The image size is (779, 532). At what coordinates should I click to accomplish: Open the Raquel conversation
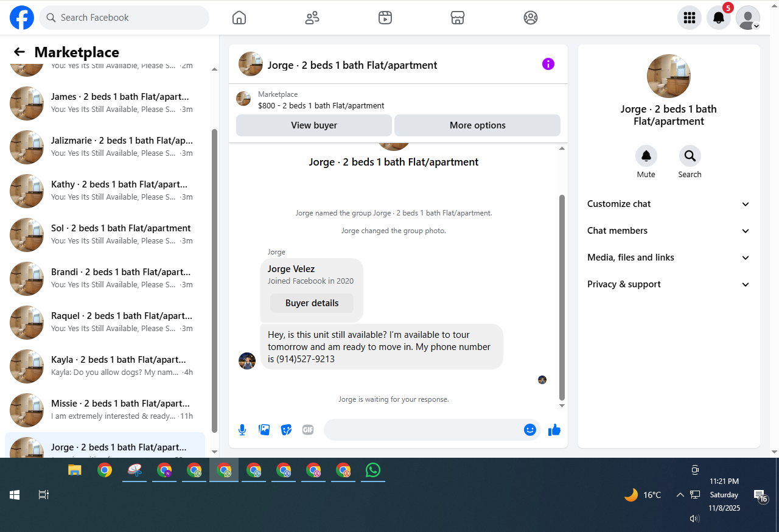click(105, 322)
